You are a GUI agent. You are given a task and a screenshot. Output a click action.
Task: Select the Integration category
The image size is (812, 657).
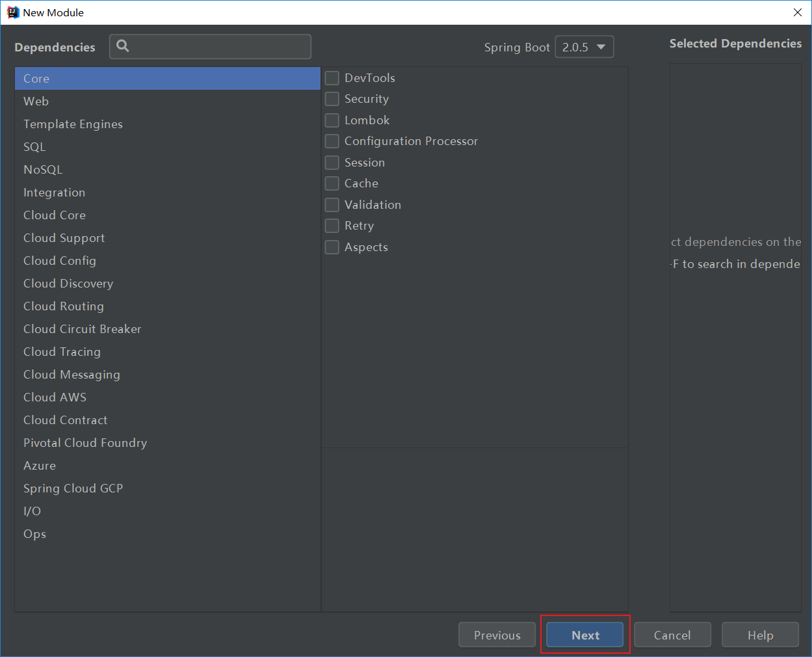click(168, 193)
